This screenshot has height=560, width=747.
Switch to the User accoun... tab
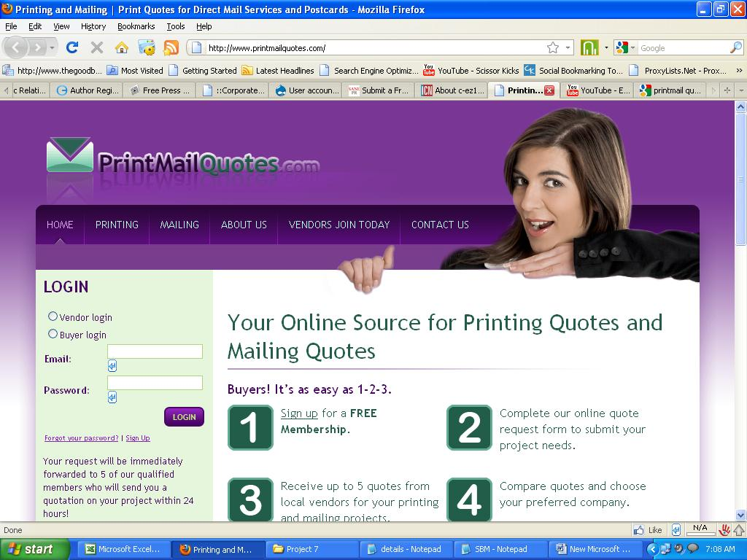click(x=308, y=90)
